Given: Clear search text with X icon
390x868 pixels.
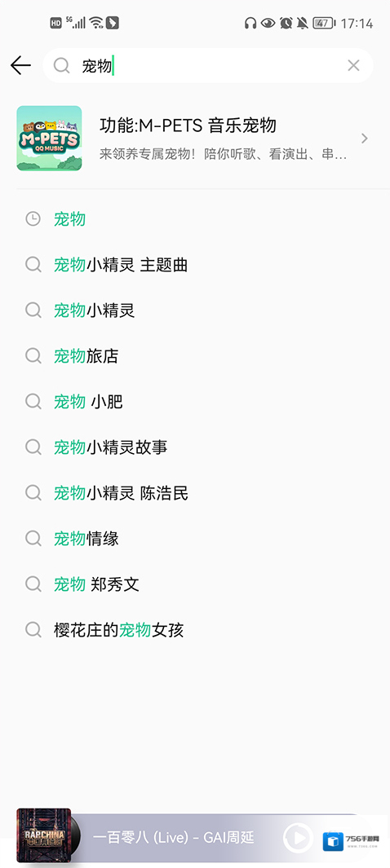Looking at the screenshot, I should tap(353, 65).
